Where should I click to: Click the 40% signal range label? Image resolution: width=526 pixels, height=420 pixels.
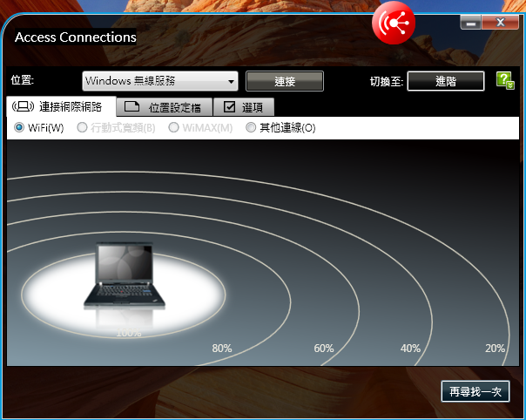[x=410, y=349]
